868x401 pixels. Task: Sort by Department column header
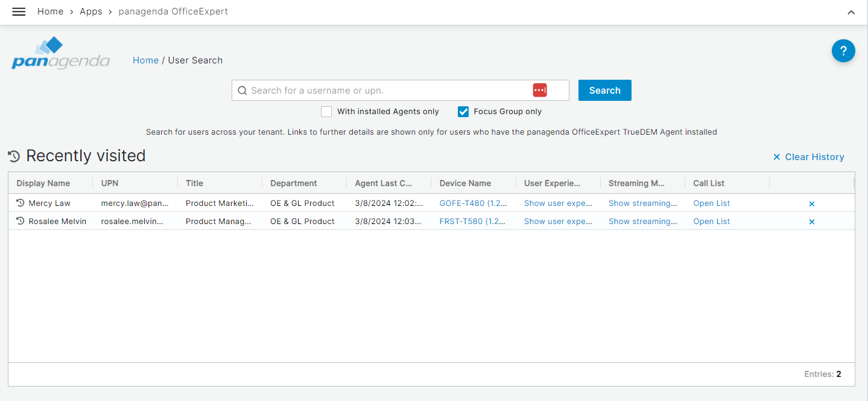[x=293, y=183]
